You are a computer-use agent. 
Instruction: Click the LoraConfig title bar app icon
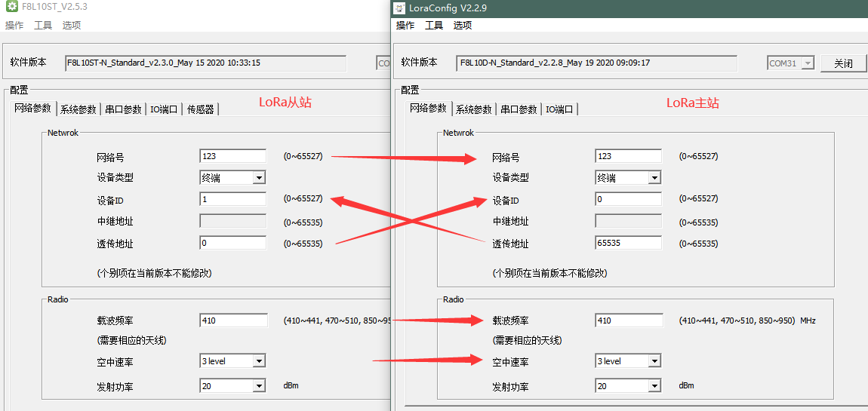[x=400, y=8]
